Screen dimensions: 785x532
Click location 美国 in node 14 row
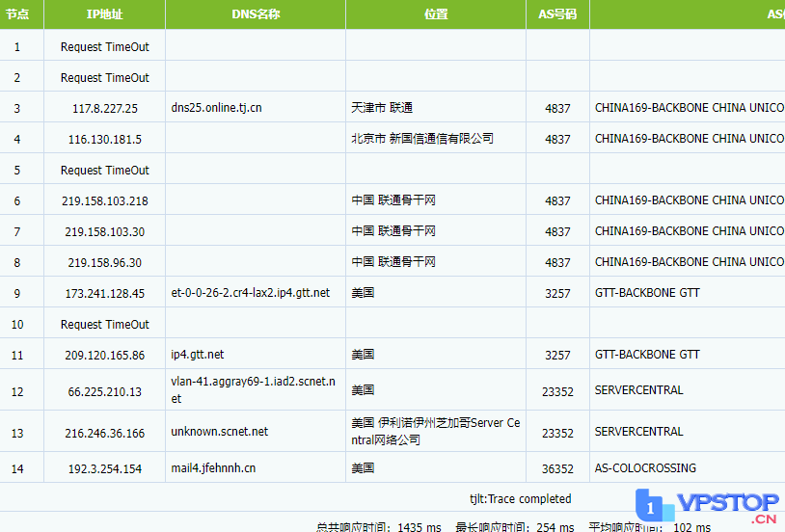[363, 468]
